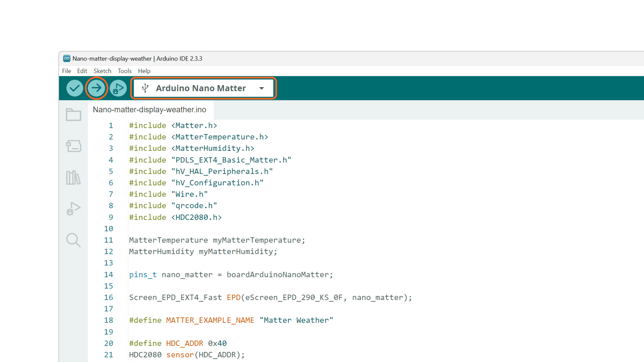This screenshot has width=644, height=362.
Task: Open the Sketchbook sidebar panel
Action: pyautogui.click(x=73, y=115)
